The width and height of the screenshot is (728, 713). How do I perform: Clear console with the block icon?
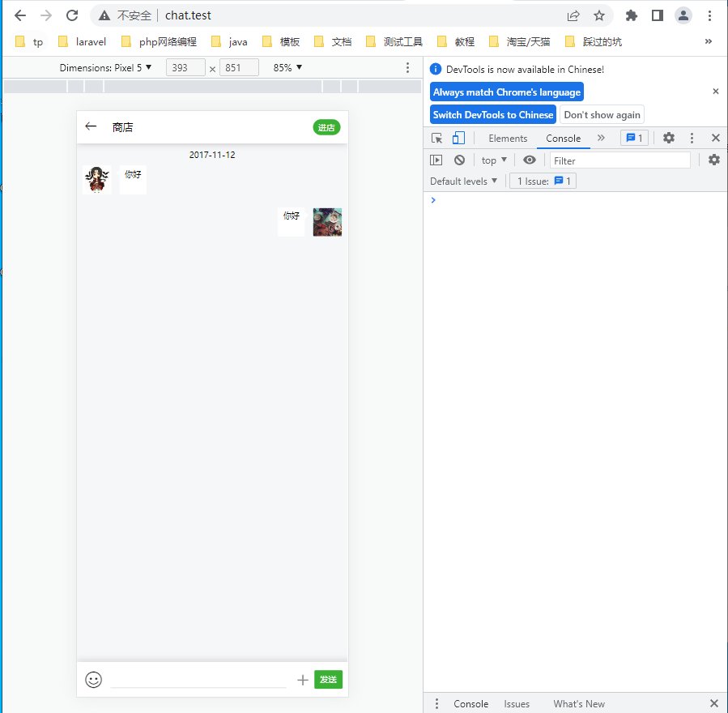coord(459,160)
